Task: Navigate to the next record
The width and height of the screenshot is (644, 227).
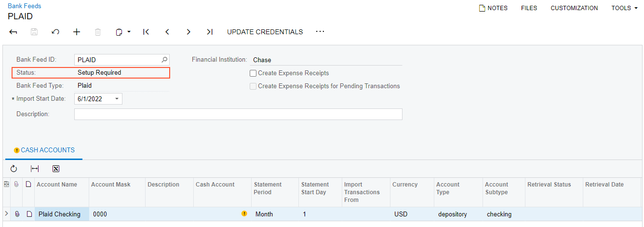Action: (188, 32)
